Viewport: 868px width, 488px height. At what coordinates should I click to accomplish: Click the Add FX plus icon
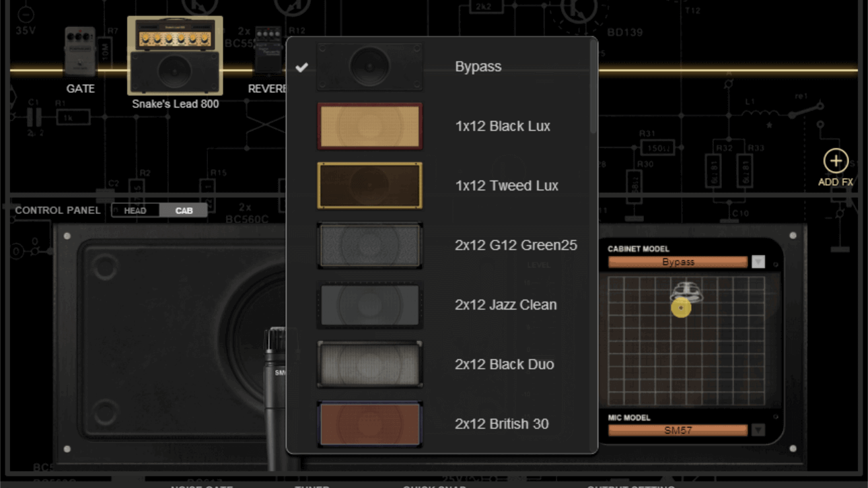coord(836,161)
